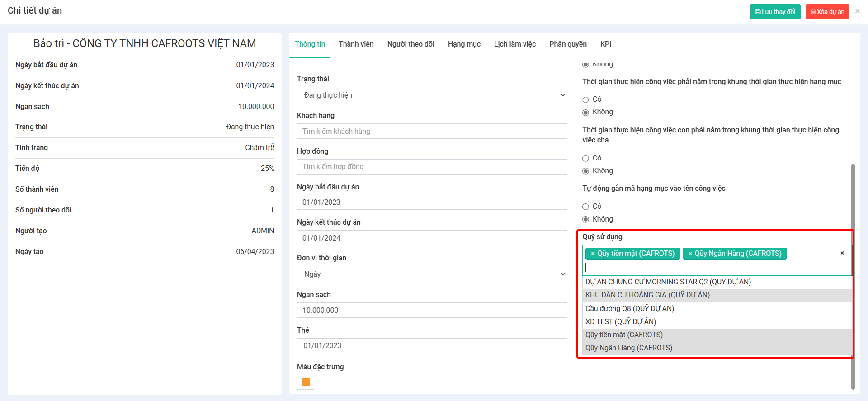Open the Hạng mục tab

pos(464,44)
